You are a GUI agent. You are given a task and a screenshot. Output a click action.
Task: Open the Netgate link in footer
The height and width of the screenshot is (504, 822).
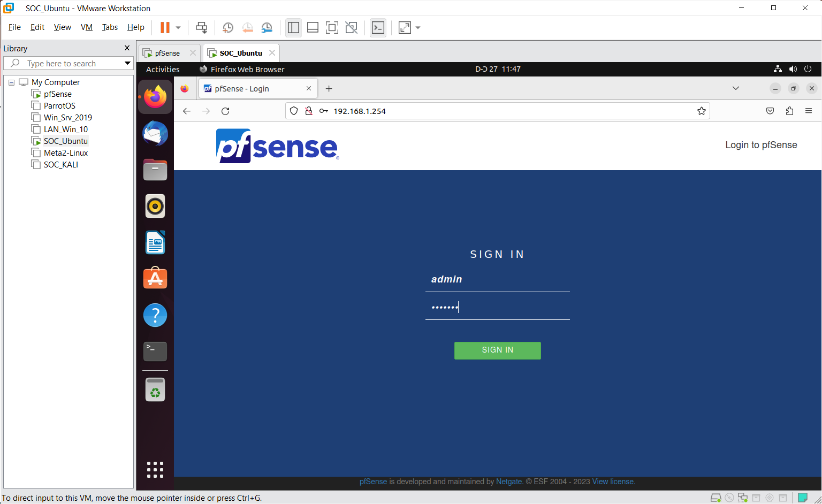pos(509,482)
